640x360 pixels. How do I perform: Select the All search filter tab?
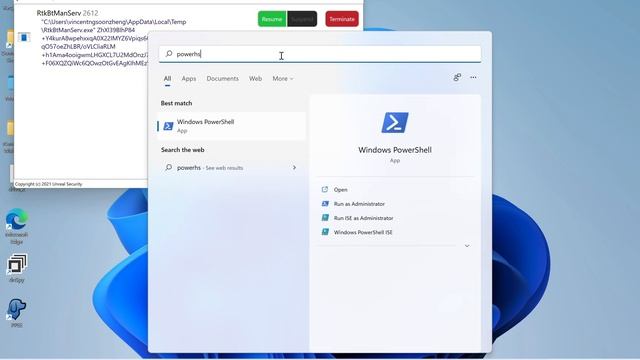tap(167, 78)
